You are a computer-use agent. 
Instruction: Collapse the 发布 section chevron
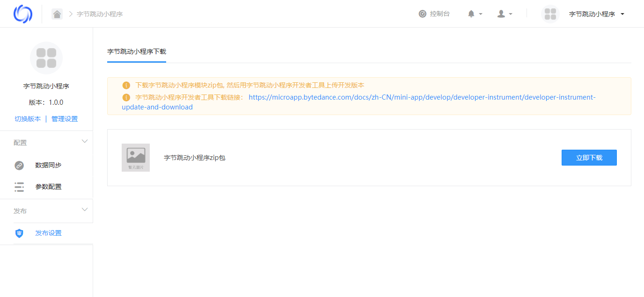point(85,210)
